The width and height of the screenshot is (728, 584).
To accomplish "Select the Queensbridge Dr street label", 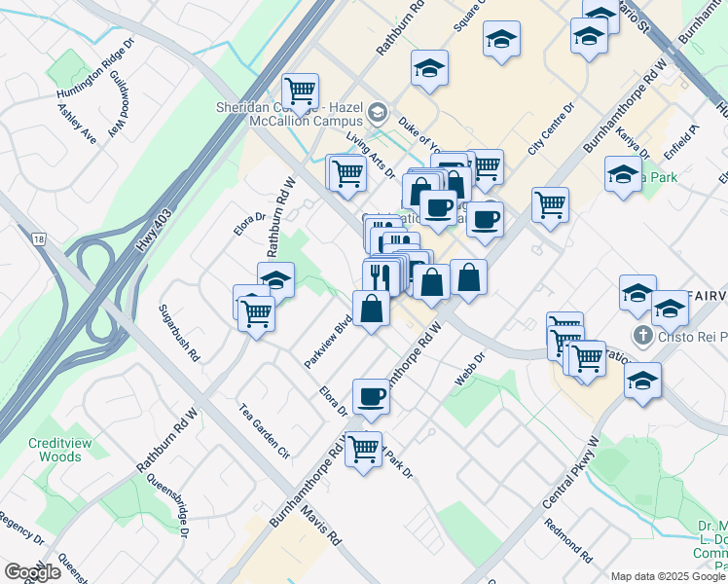I will (168, 505).
